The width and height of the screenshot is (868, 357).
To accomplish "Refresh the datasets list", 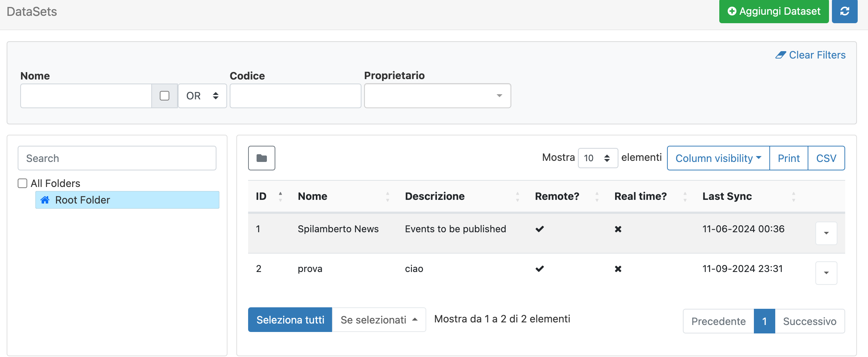I will point(844,11).
